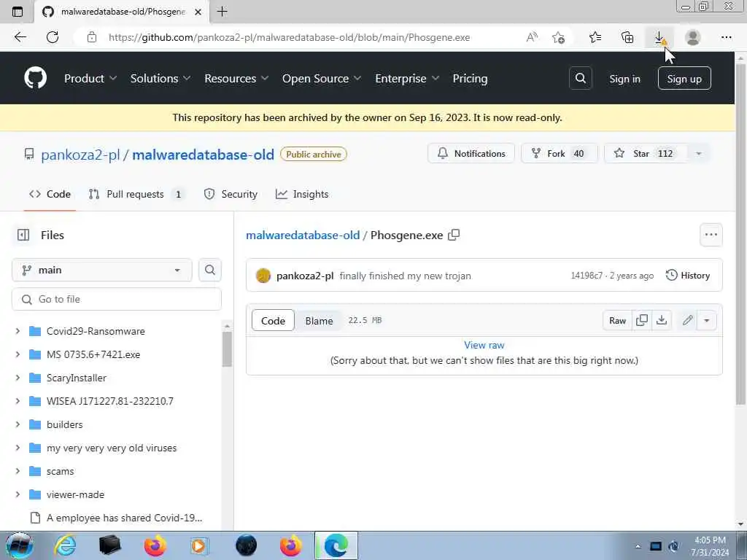
Task: Expand the viewer-made folder
Action: click(18, 494)
